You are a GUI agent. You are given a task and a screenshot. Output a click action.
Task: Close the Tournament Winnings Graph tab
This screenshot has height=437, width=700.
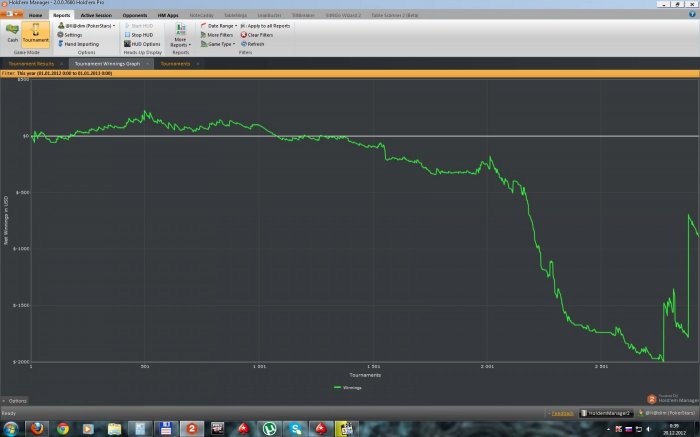tap(148, 64)
